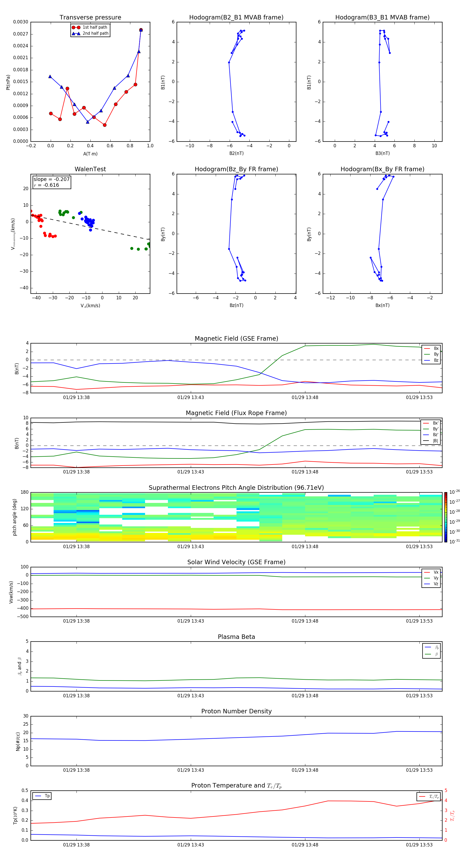The height and width of the screenshot is (868, 473).
Task: Click the plasma beta legend box
Action: click(431, 651)
